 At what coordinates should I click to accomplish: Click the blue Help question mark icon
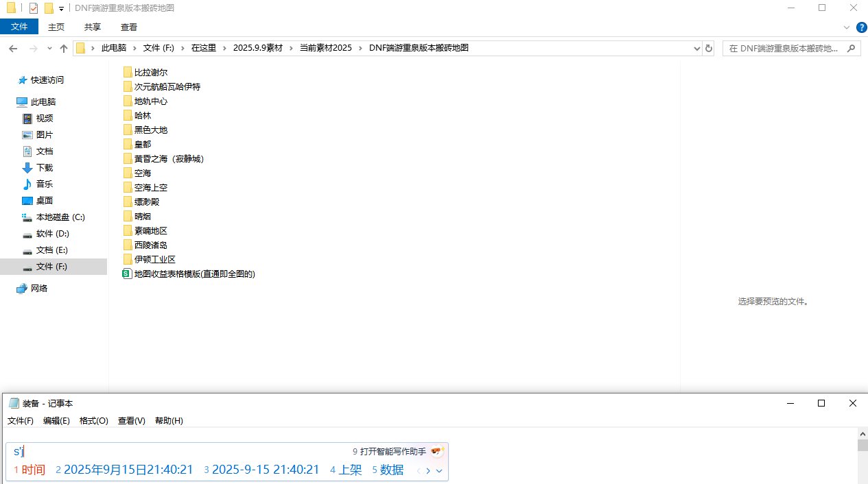click(861, 27)
